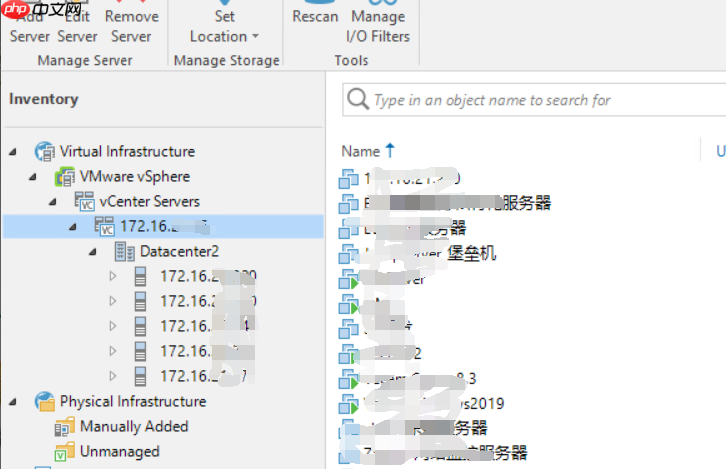
Task: Click the fifth ESXi host server icon
Action: coord(140,376)
